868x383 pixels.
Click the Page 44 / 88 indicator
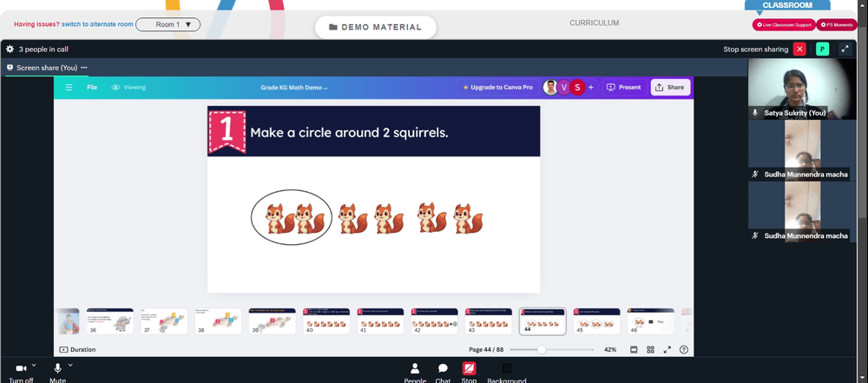(486, 350)
